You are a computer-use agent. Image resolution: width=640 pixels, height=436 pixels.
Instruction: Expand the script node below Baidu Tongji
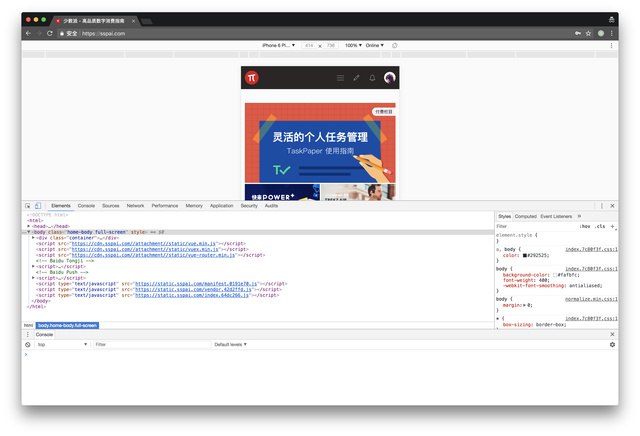tap(33, 266)
